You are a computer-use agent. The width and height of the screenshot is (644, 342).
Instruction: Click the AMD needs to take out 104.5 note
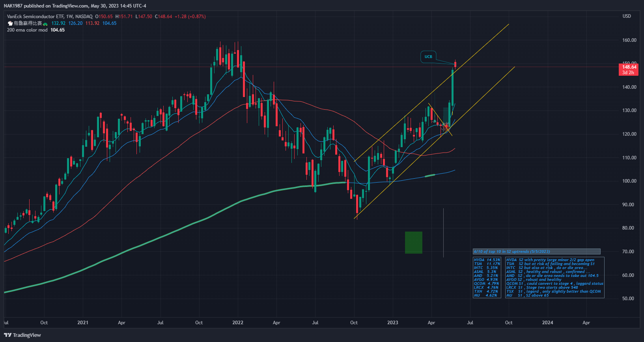pyautogui.click(x=553, y=276)
